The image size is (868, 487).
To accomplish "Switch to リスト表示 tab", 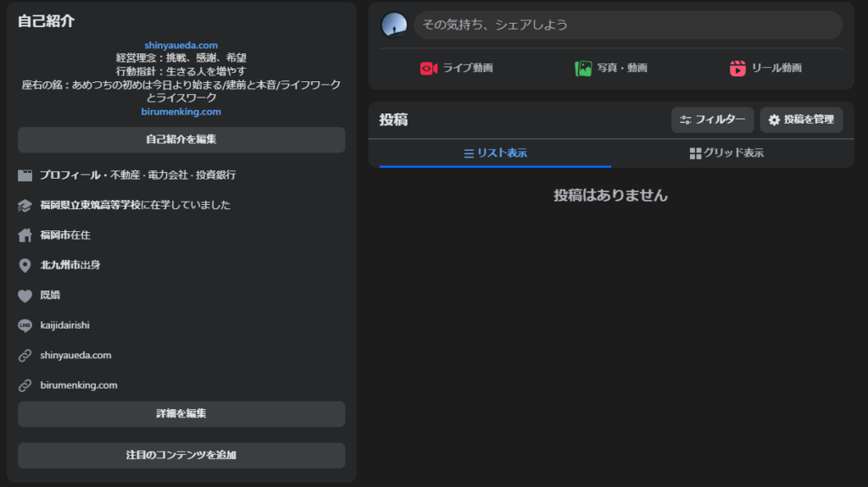I will point(495,153).
